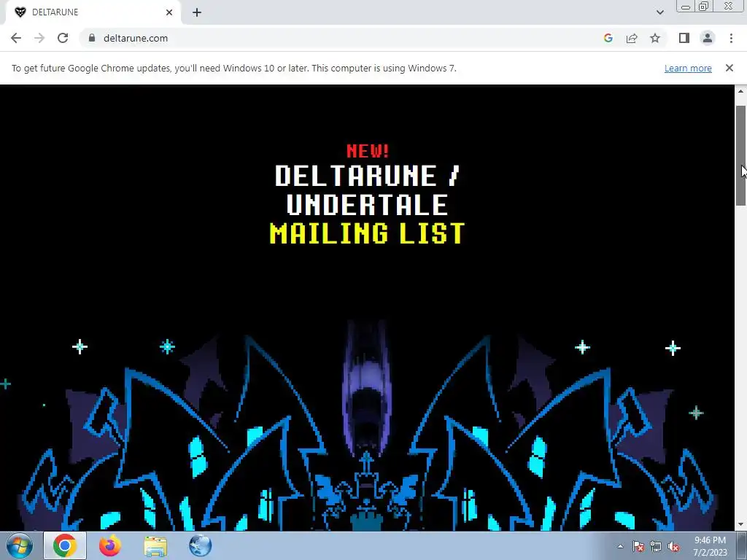Restore down the Chrome window
The height and width of the screenshot is (560, 747).
704,6
